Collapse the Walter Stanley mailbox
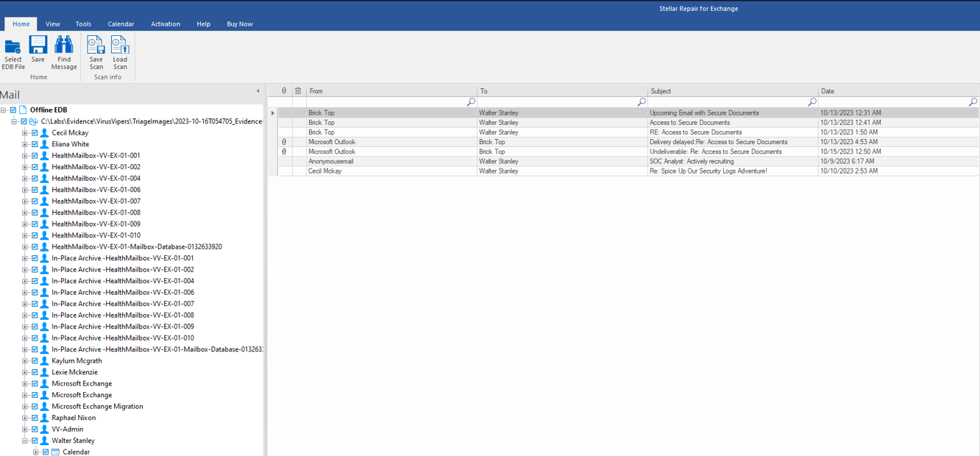This screenshot has width=980, height=456. point(25,440)
